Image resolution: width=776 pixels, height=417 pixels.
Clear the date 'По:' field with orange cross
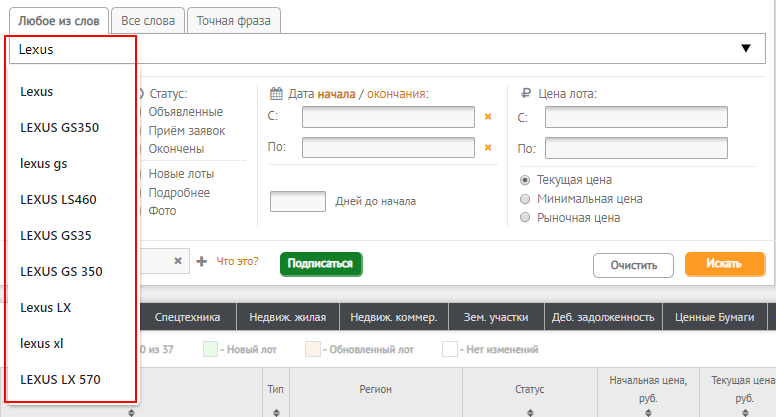[488, 147]
